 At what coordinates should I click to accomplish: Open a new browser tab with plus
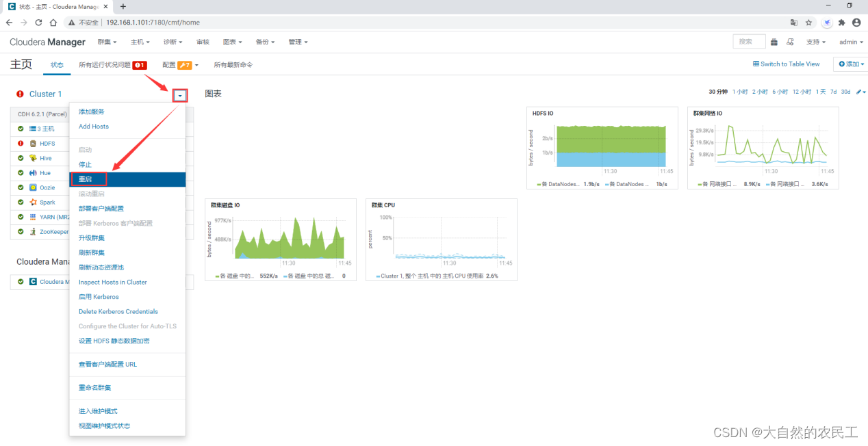point(123,6)
